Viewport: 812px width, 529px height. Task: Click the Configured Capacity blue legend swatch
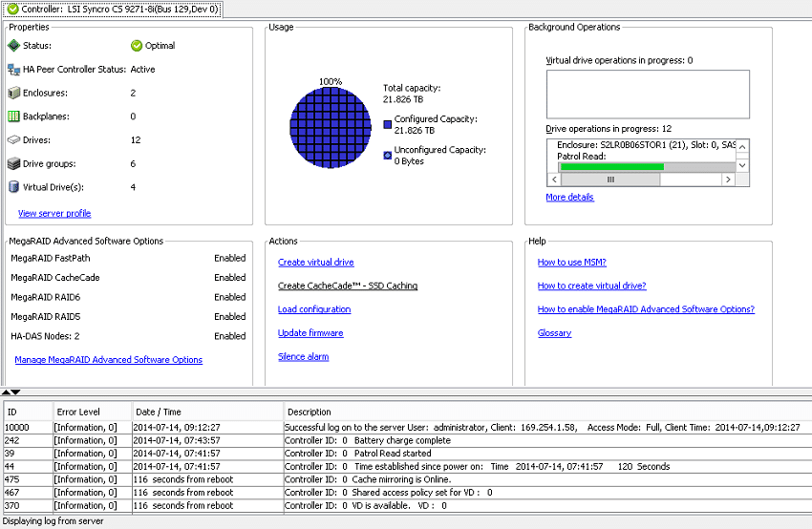pos(387,124)
